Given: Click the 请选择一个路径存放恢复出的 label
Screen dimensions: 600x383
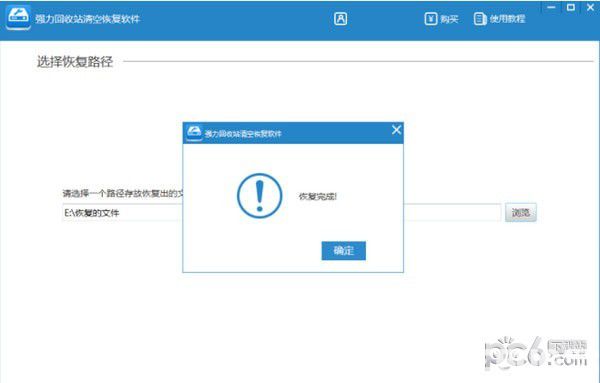Looking at the screenshot, I should click(123, 193).
